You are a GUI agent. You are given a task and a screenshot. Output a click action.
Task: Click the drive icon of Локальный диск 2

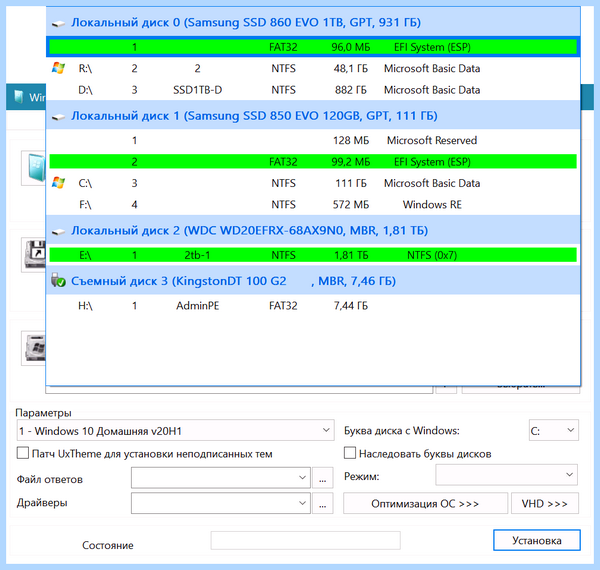(58, 232)
